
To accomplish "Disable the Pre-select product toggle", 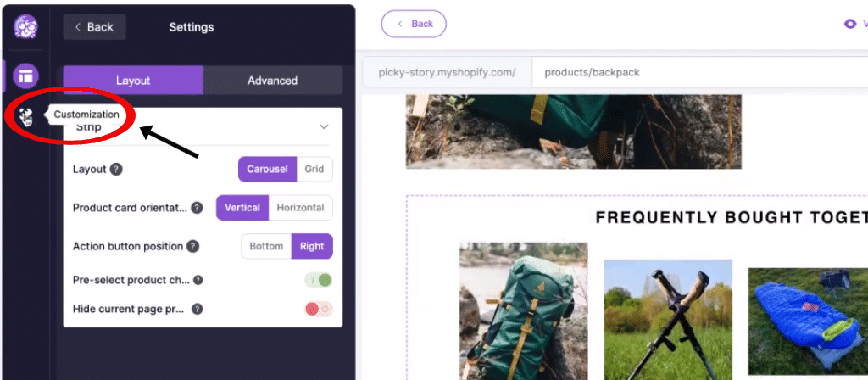I will click(319, 280).
